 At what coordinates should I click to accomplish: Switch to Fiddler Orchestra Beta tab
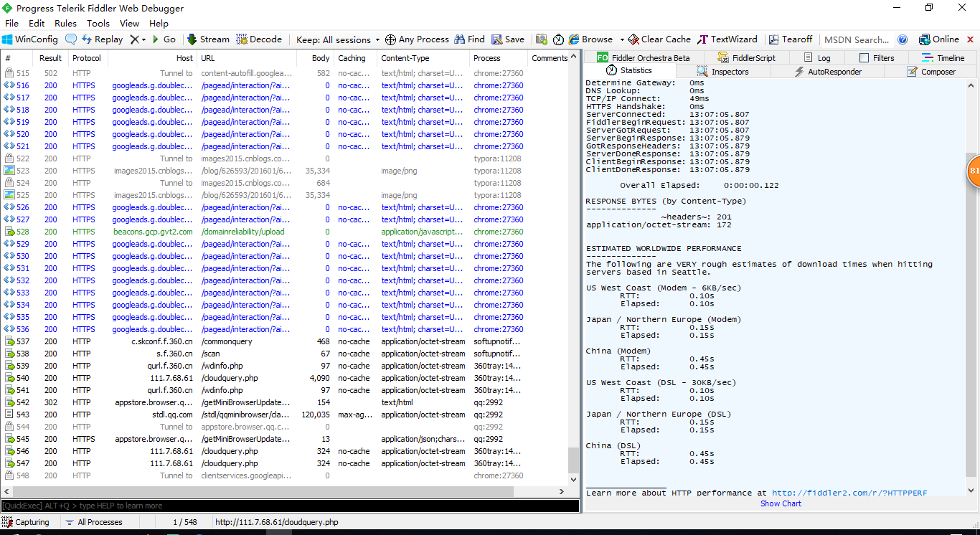643,58
